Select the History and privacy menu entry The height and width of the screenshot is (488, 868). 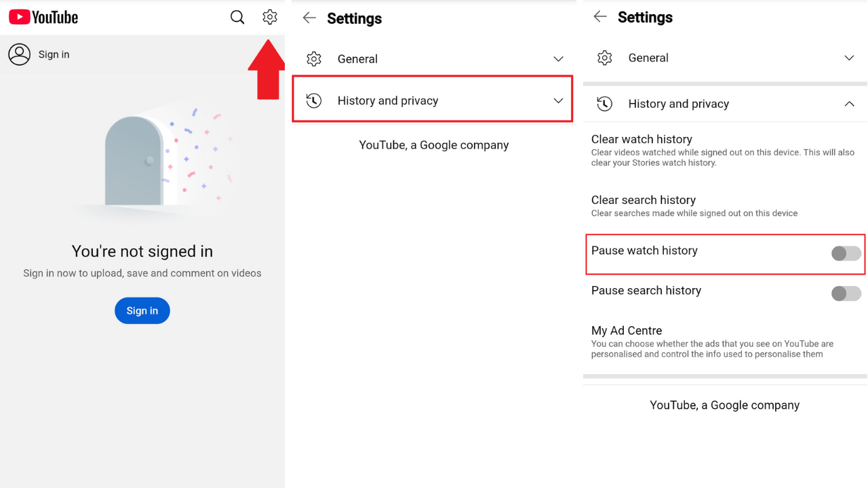point(432,99)
